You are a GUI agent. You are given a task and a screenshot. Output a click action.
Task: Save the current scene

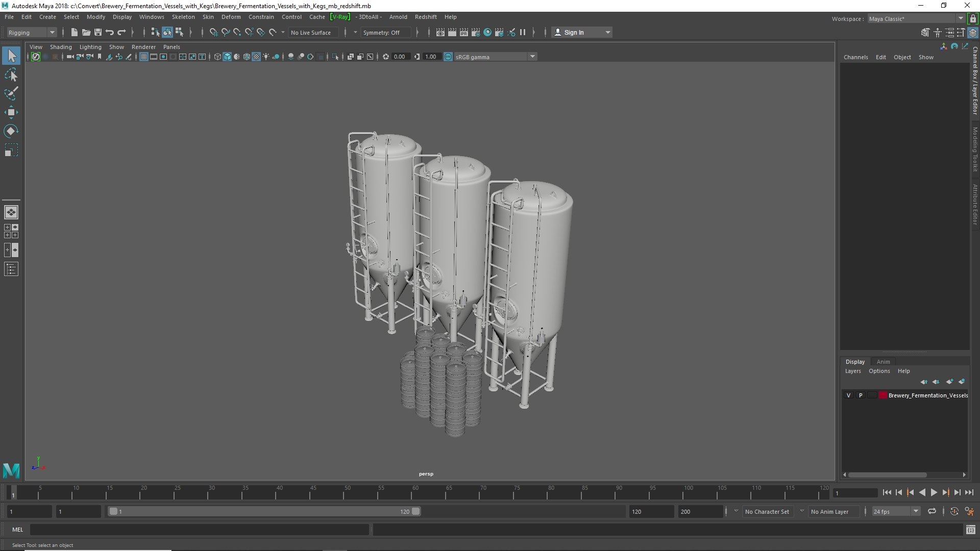(x=98, y=32)
